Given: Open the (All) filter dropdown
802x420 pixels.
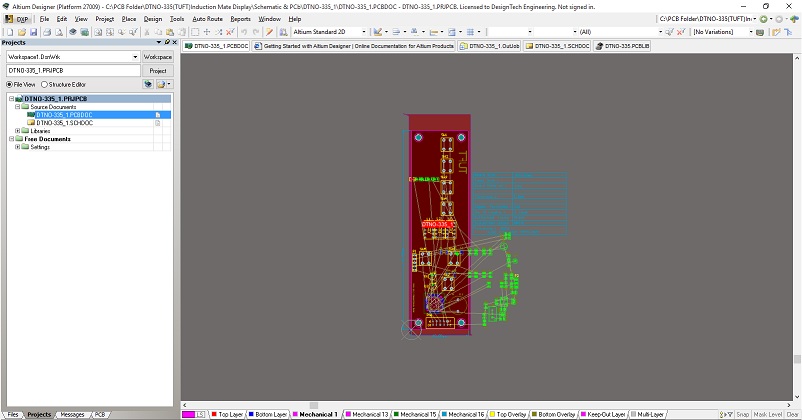Looking at the screenshot, I should [x=660, y=32].
